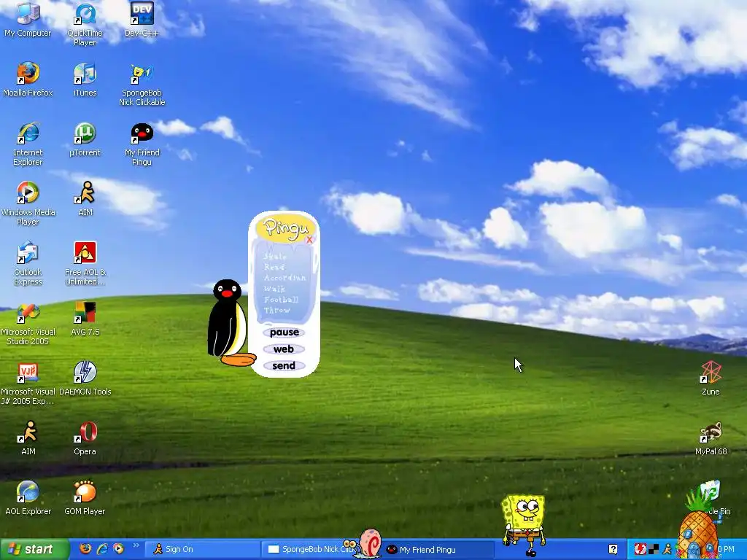Open DAEMON Tools desktop shortcut
Viewport: 747px width, 560px height.
point(85,378)
